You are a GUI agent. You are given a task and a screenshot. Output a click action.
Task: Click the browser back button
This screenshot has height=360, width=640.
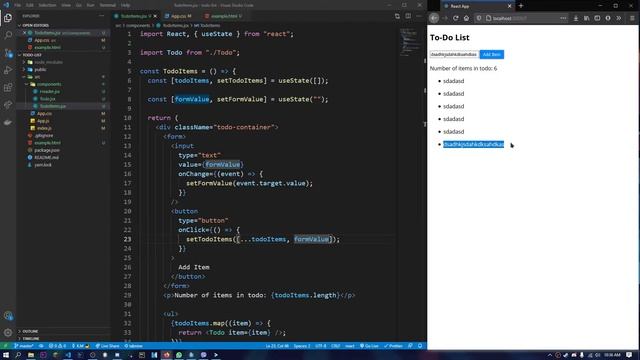coord(434,18)
